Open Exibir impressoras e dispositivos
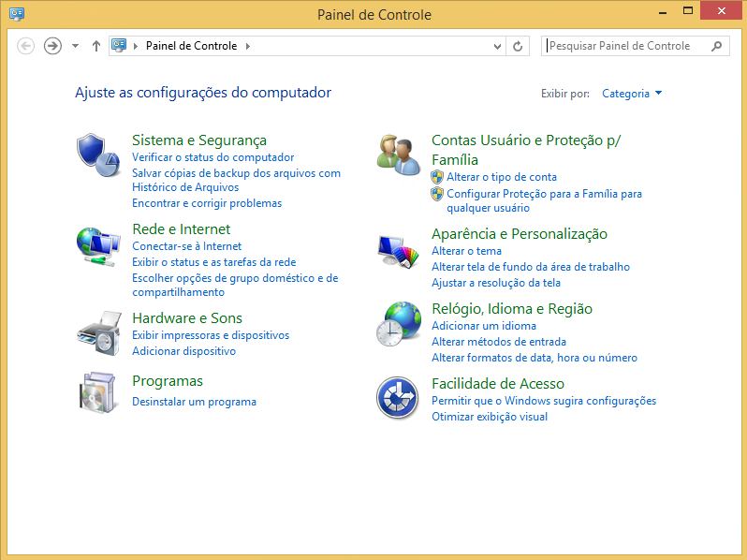Image resolution: width=747 pixels, height=560 pixels. pyautogui.click(x=211, y=335)
